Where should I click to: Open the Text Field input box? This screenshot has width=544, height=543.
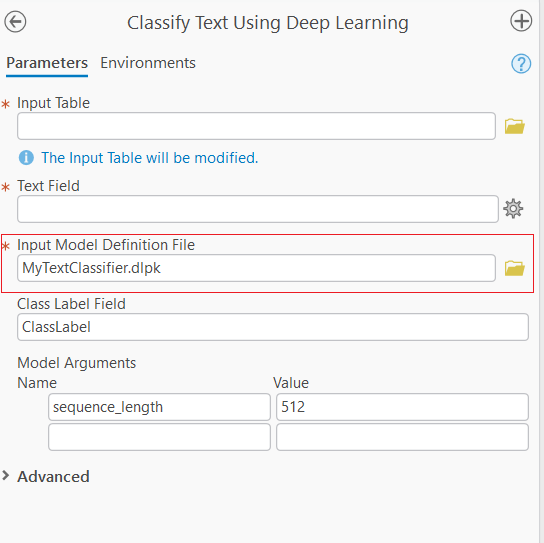click(258, 209)
